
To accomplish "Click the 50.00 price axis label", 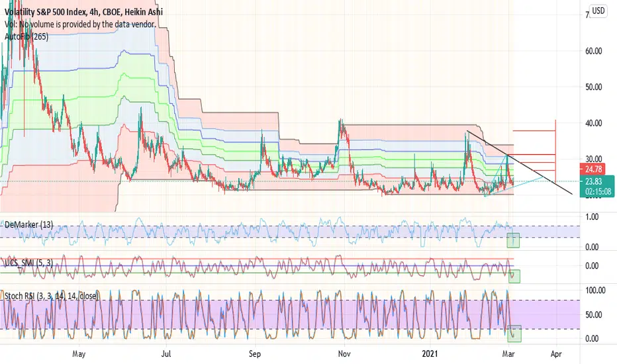I will pyautogui.click(x=593, y=87).
